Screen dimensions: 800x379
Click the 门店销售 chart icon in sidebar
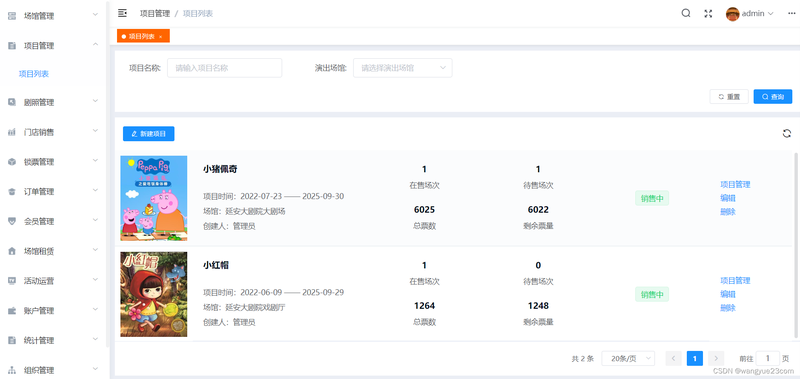[12, 132]
